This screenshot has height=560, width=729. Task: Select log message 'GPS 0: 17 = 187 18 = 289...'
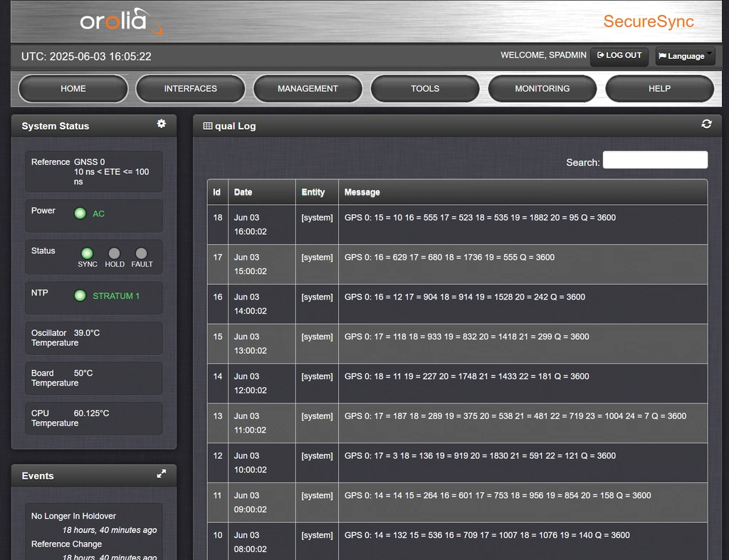click(515, 416)
